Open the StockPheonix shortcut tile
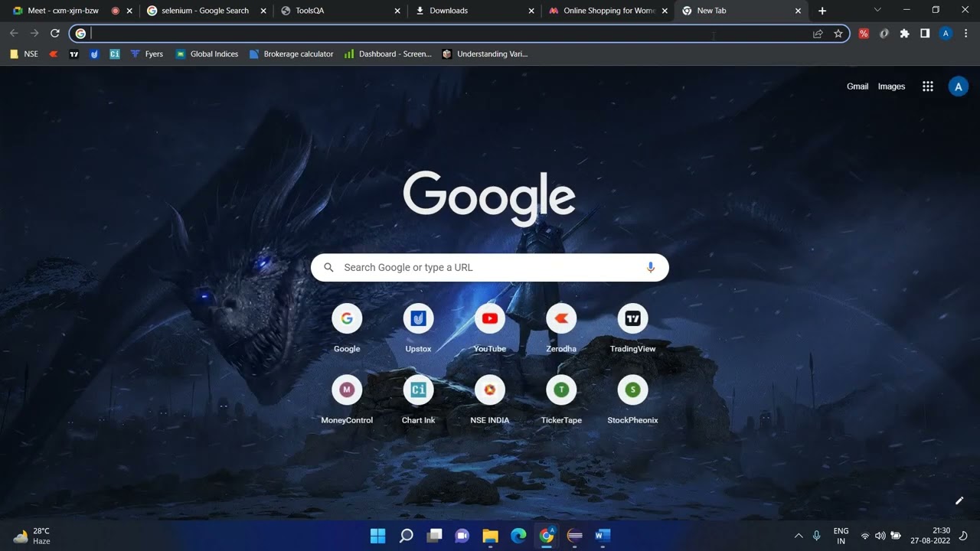Image resolution: width=980 pixels, height=551 pixels. tap(632, 400)
